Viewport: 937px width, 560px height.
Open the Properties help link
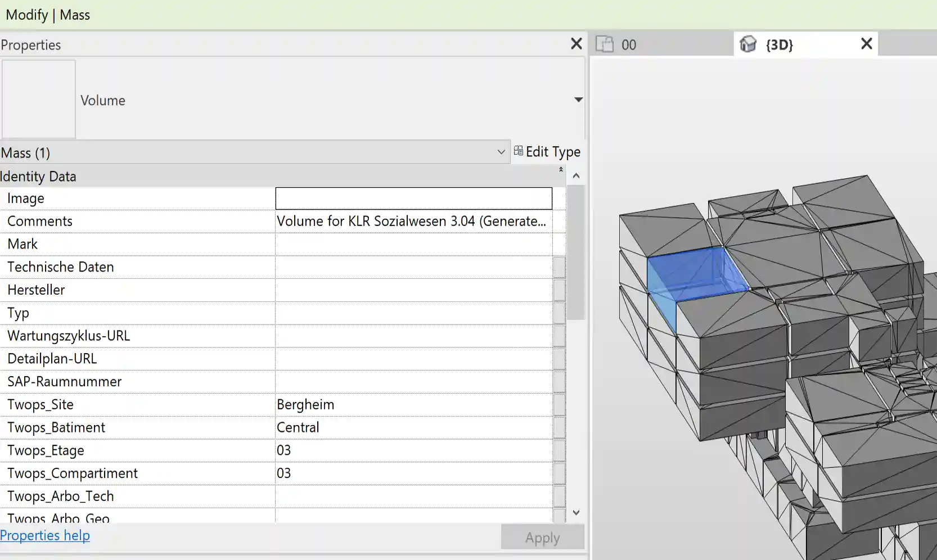pyautogui.click(x=44, y=535)
